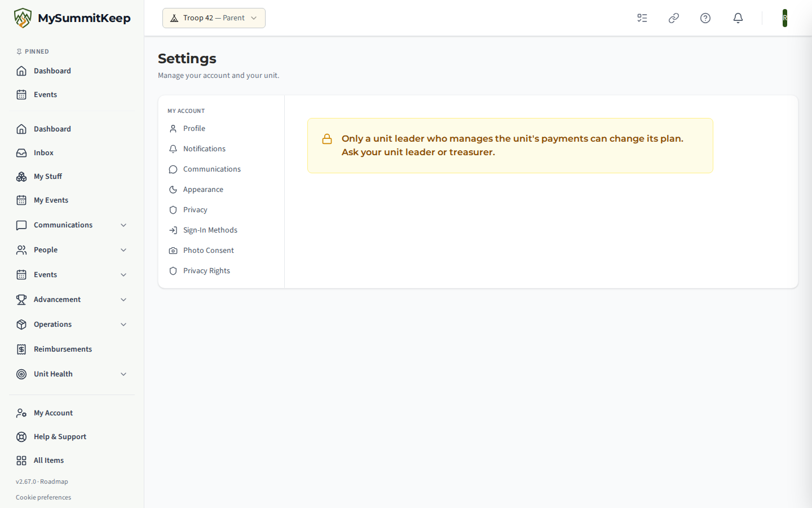Click the MySummitKeep logo
The width and height of the screenshot is (812, 508).
72,18
